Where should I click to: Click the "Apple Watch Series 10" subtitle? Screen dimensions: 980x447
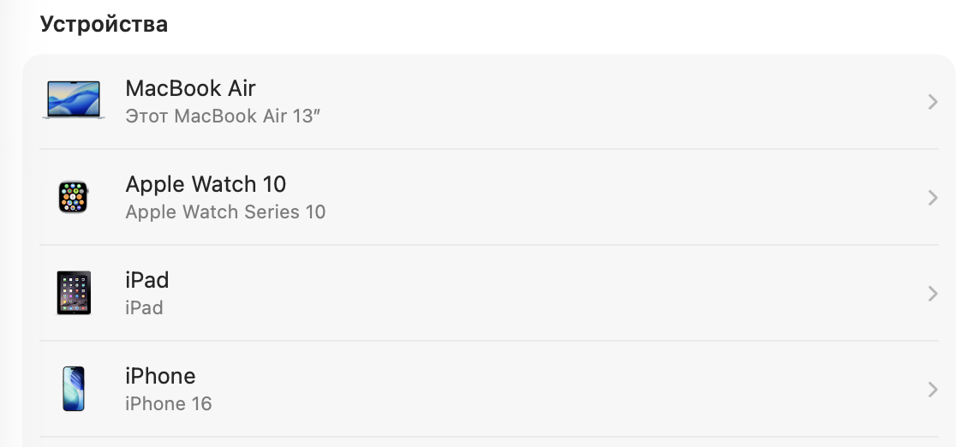225,212
